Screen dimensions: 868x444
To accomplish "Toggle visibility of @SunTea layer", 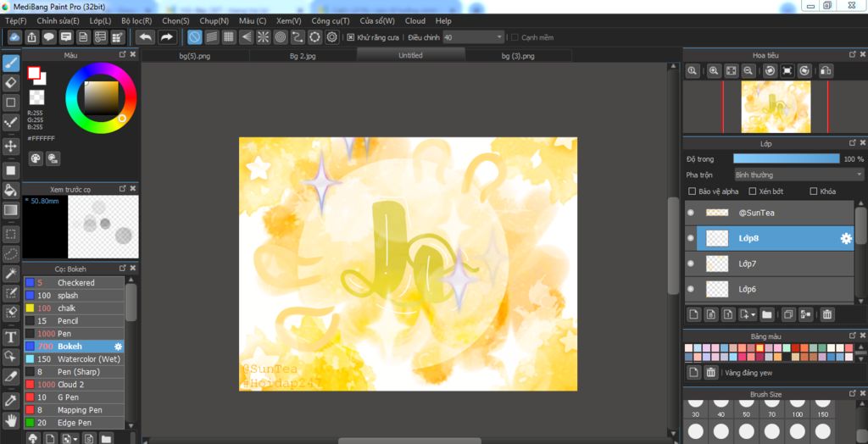I will tap(690, 213).
